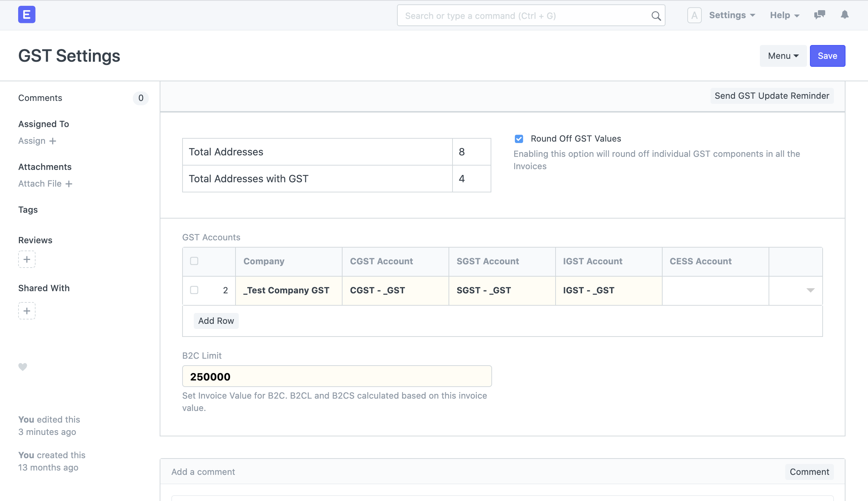This screenshot has width=868, height=501.
Task: Select the _Test Company GST row checkbox
Action: [194, 290]
